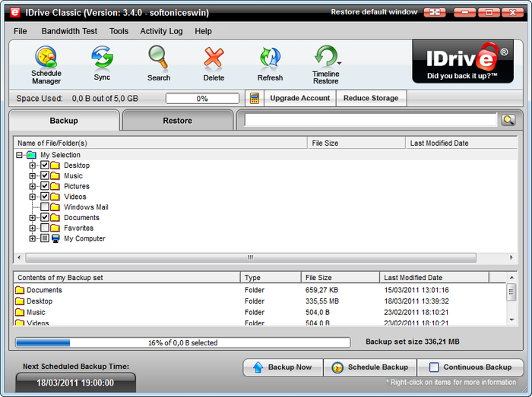532x397 pixels.
Task: Click the Music folder icon in backup set
Action: [20, 312]
